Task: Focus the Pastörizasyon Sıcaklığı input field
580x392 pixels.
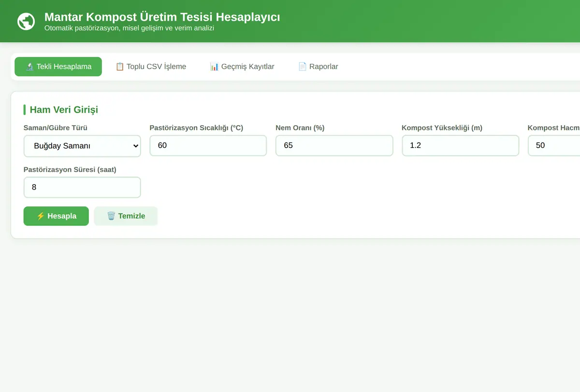Action: coord(208,145)
